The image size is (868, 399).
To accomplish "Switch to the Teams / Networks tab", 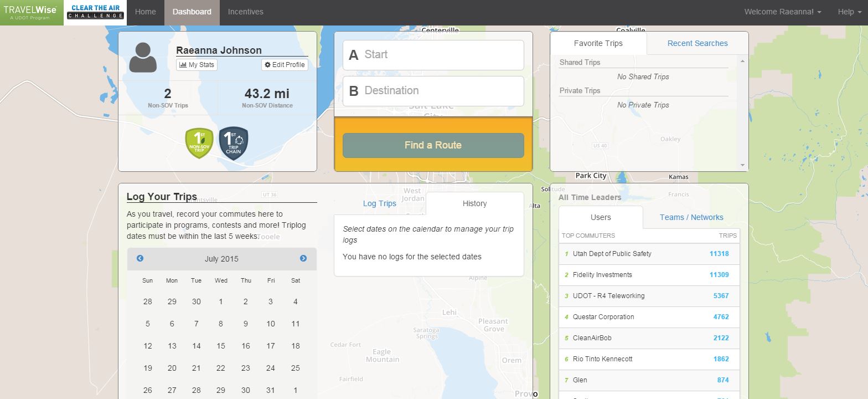I will (x=691, y=217).
